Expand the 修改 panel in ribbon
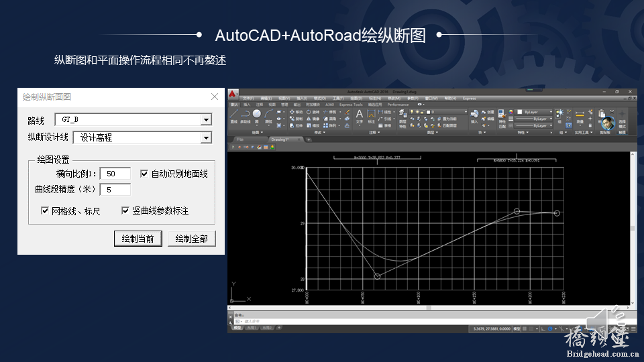Screen dimensions: 644x362 [319, 132]
